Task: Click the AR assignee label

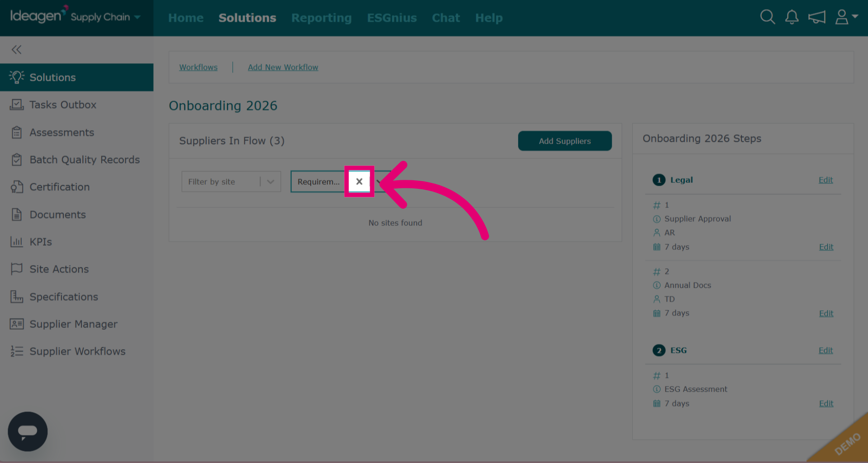Action: 670,233
